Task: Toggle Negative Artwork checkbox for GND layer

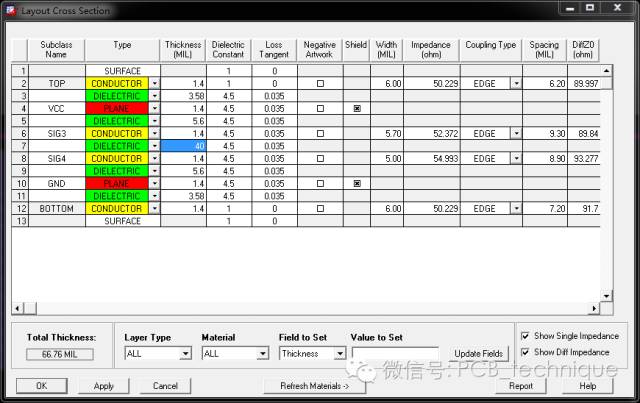Action: click(320, 184)
